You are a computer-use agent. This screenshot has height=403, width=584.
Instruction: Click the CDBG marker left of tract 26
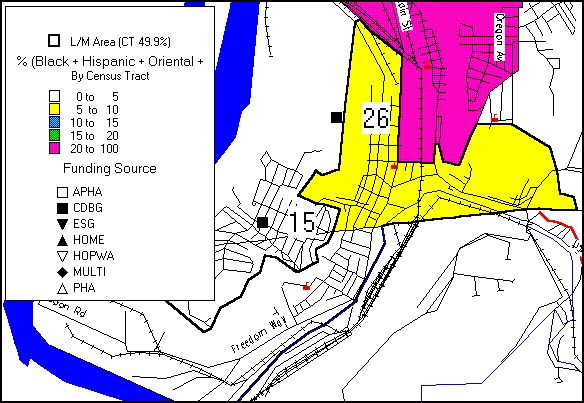tap(337, 117)
